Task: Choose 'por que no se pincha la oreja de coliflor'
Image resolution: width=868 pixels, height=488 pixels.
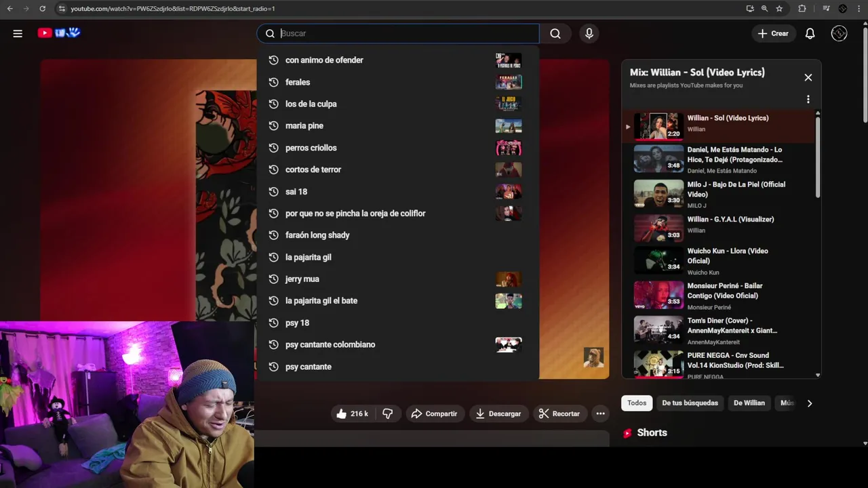Action: [x=398, y=213]
